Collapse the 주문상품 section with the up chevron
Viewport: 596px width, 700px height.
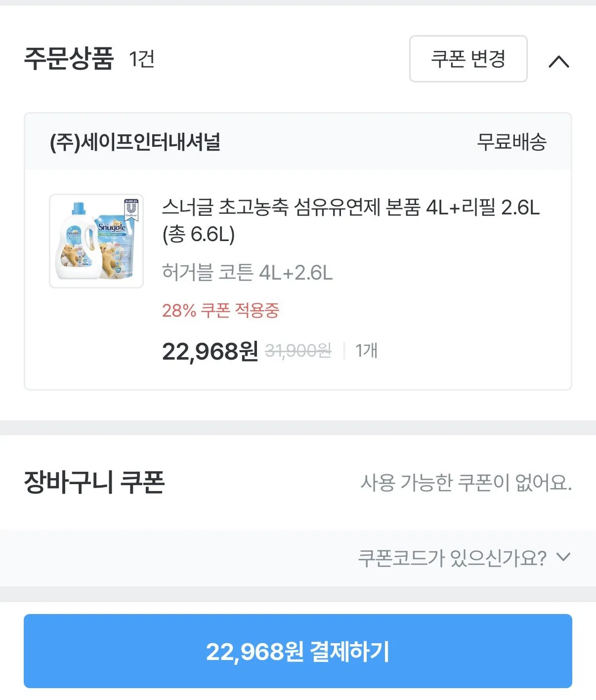559,61
